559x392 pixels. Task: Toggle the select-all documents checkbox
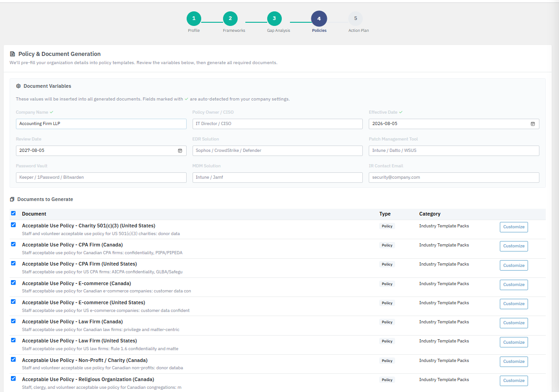click(x=13, y=213)
